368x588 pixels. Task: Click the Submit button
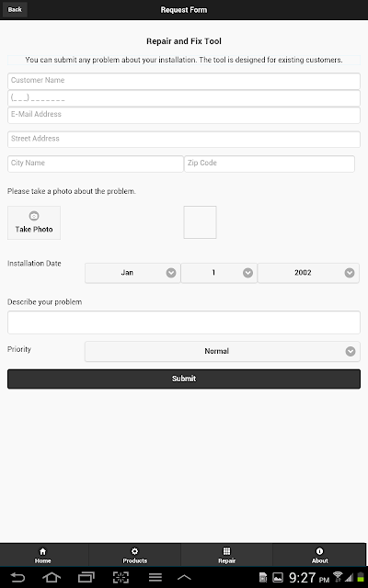point(184,379)
